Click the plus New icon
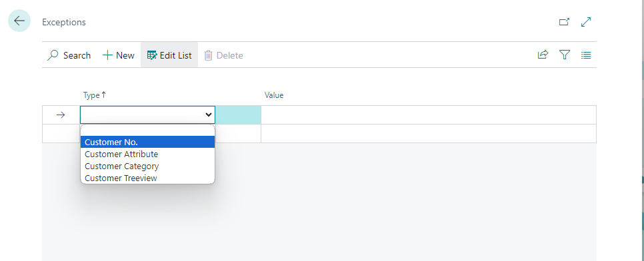Viewport: 644px width, 261px height. (107, 55)
